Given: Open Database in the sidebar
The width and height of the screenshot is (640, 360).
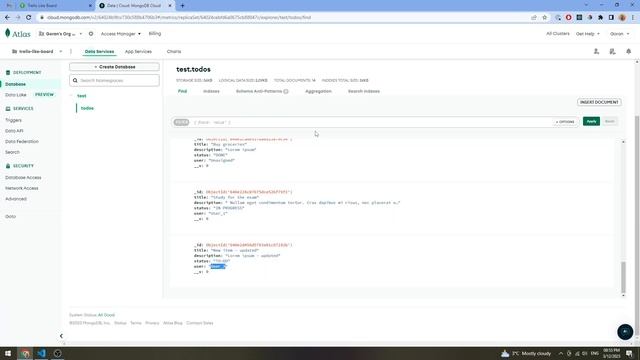Looking at the screenshot, I should tap(16, 84).
